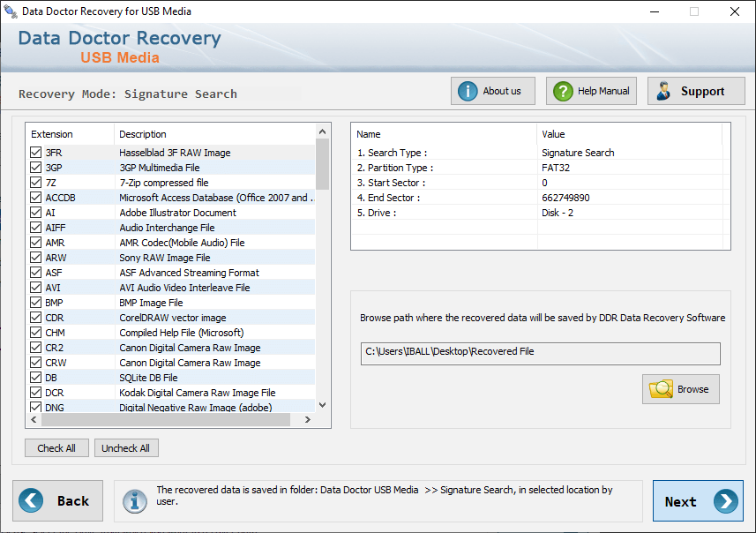Close the Data Doctor Recovery window

pos(734,11)
